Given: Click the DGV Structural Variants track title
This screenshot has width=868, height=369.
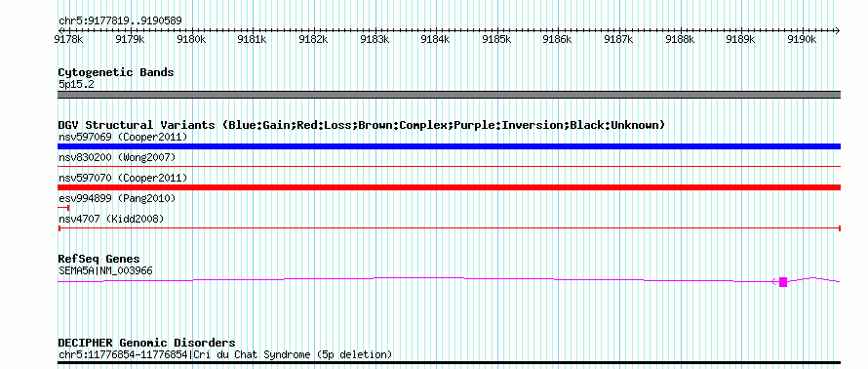Looking at the screenshot, I should click(x=362, y=125).
